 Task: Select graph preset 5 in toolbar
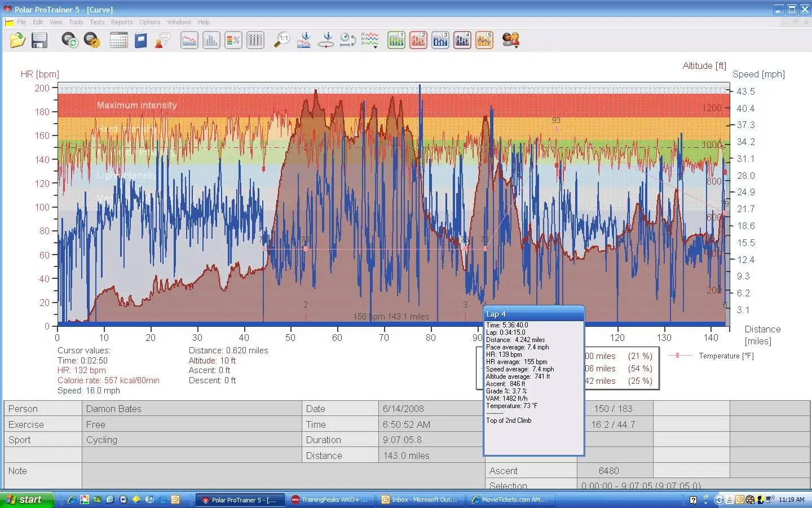click(484, 40)
